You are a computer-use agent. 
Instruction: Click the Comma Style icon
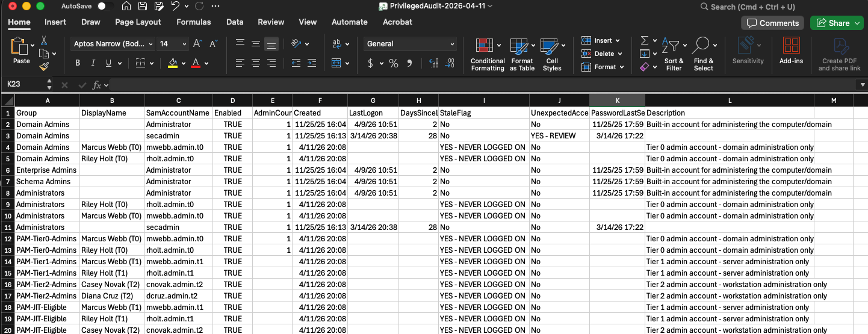tap(410, 63)
